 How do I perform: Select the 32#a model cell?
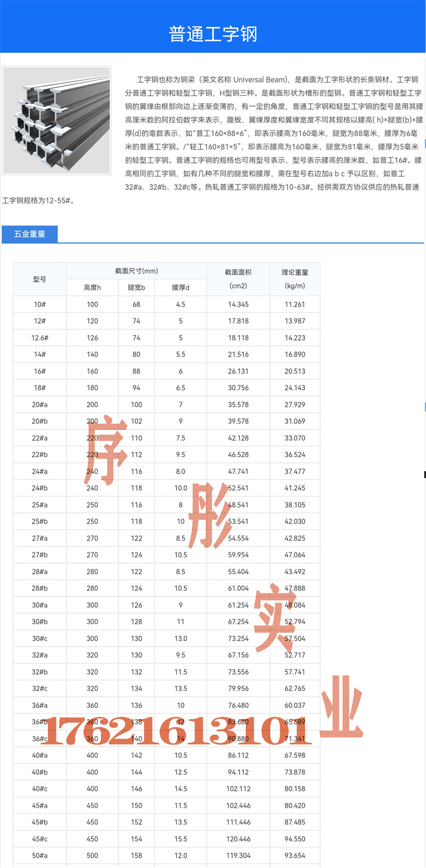click(x=39, y=655)
